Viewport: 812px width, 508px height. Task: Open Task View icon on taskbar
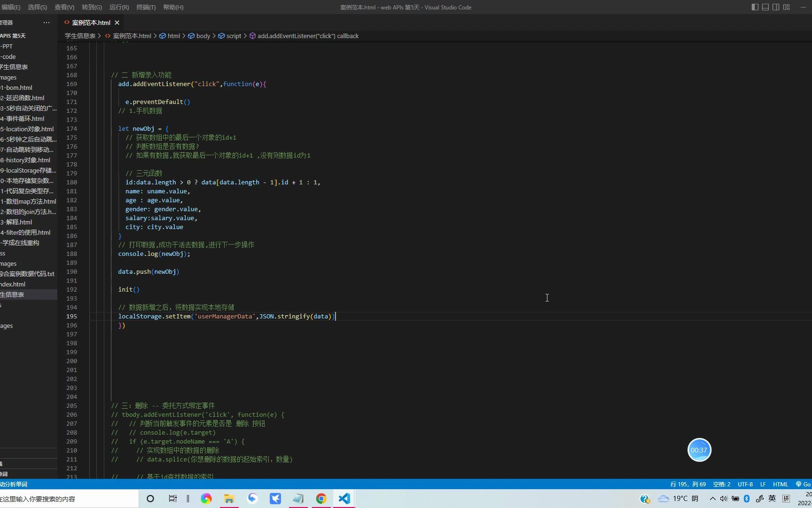pyautogui.click(x=172, y=499)
